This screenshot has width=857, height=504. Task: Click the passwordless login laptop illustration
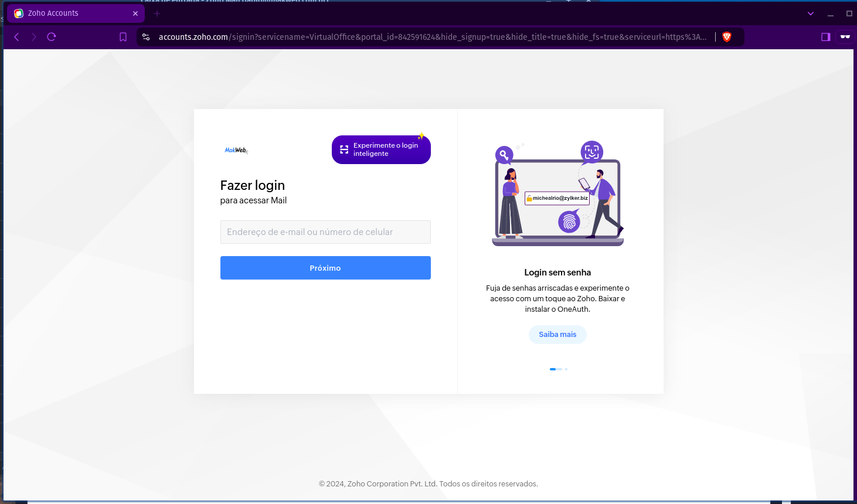(557, 195)
